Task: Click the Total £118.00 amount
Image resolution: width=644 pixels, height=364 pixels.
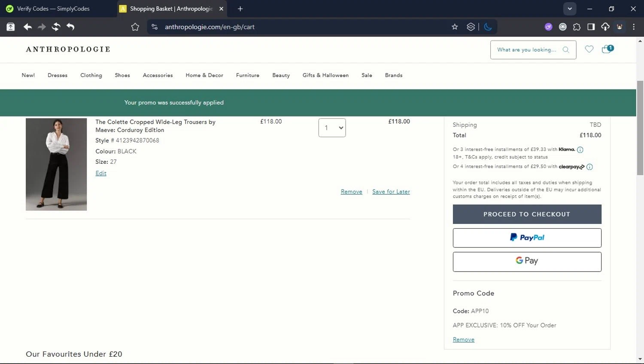Action: tap(590, 135)
